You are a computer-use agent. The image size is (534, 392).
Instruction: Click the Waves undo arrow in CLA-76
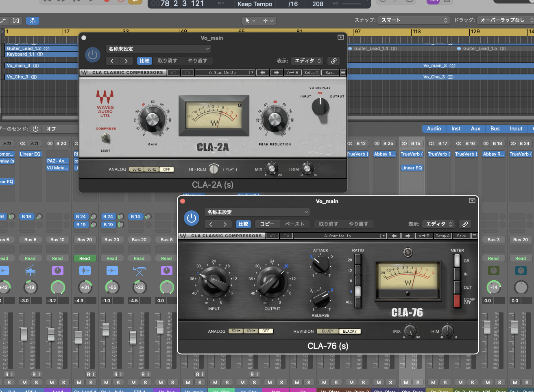tap(272, 236)
